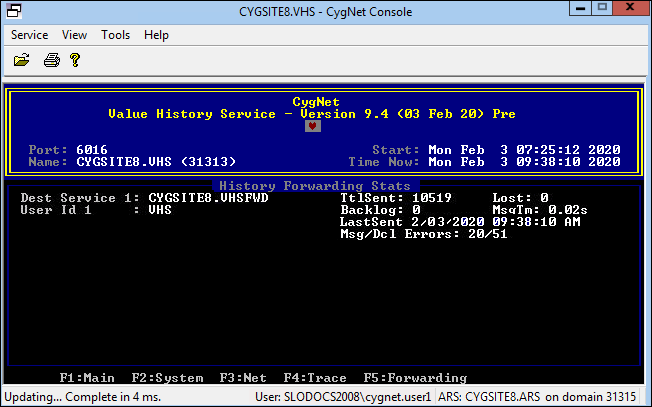Viewport: 652px width, 407px height.
Task: Go to the F4:Trace screen
Action: click(x=315, y=378)
